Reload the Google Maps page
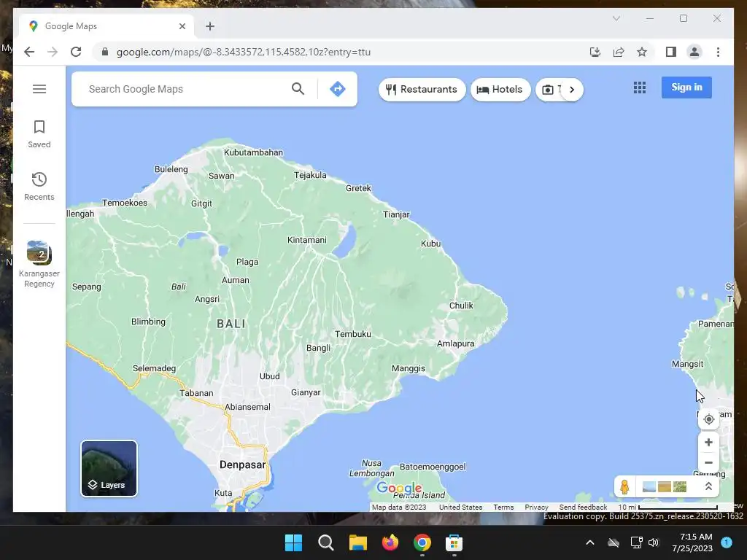Viewport: 747px width, 560px height. 76,52
